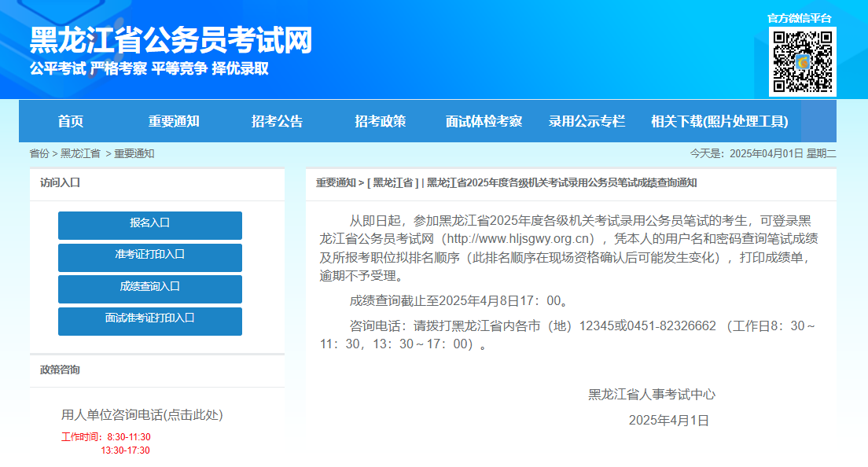Click the official WeChat QR code image
Image resolution: width=868 pixels, height=467 pixels.
[x=803, y=61]
